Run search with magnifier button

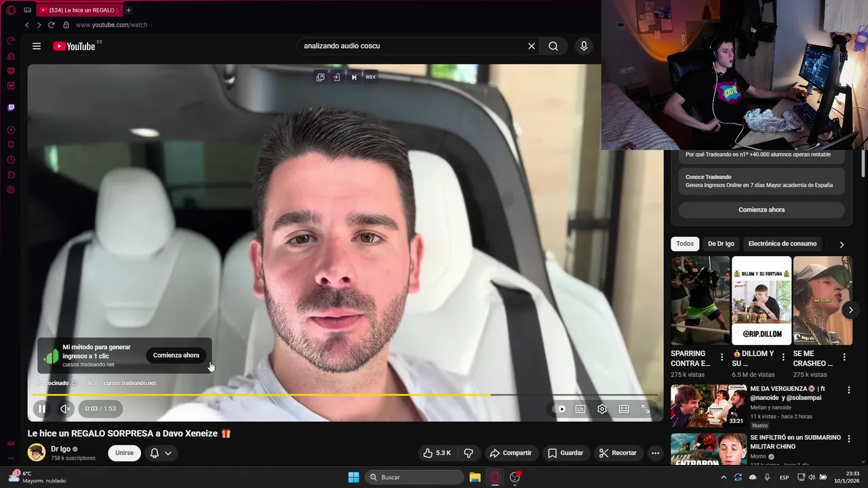coord(553,46)
